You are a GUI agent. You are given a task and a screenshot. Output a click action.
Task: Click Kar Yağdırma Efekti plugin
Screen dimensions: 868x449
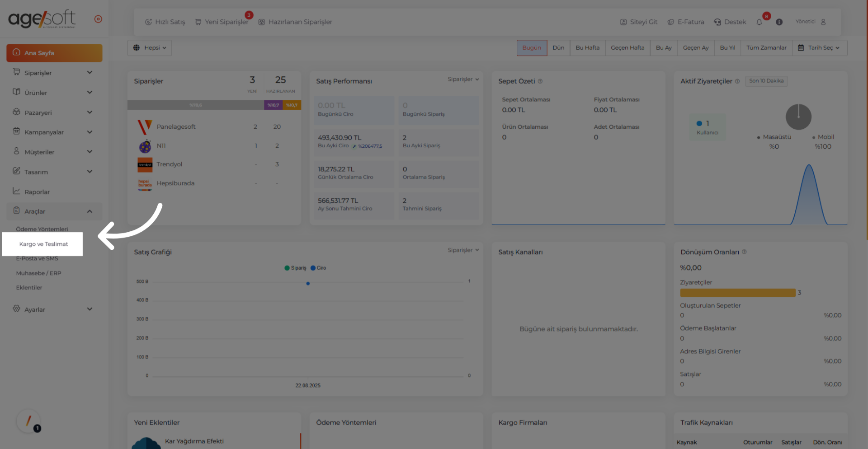tap(194, 441)
